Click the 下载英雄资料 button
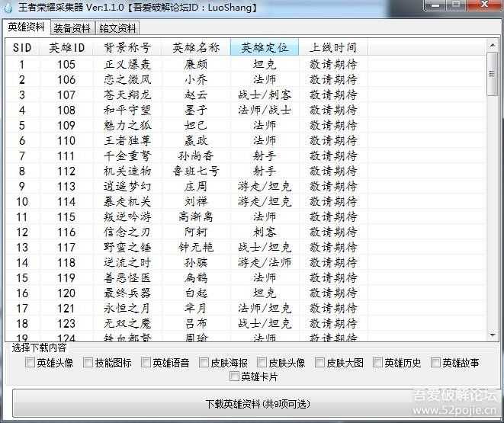Screen dimensions: 504x423 pos(258,403)
